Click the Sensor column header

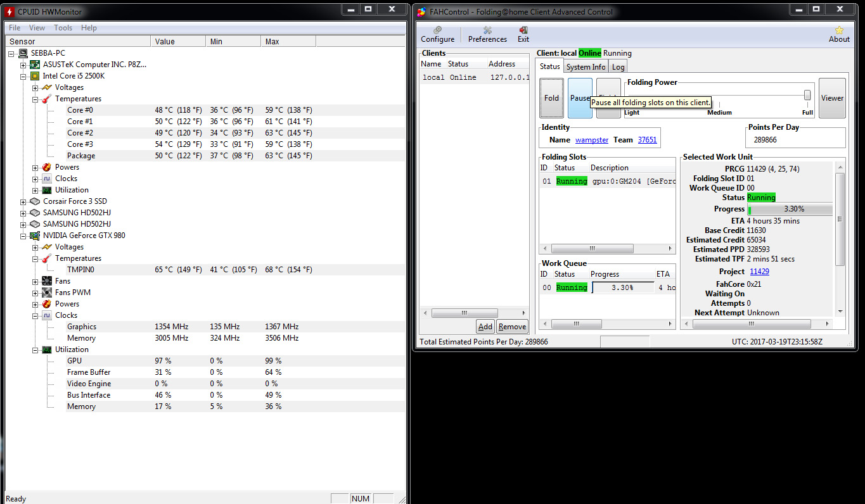coord(78,41)
